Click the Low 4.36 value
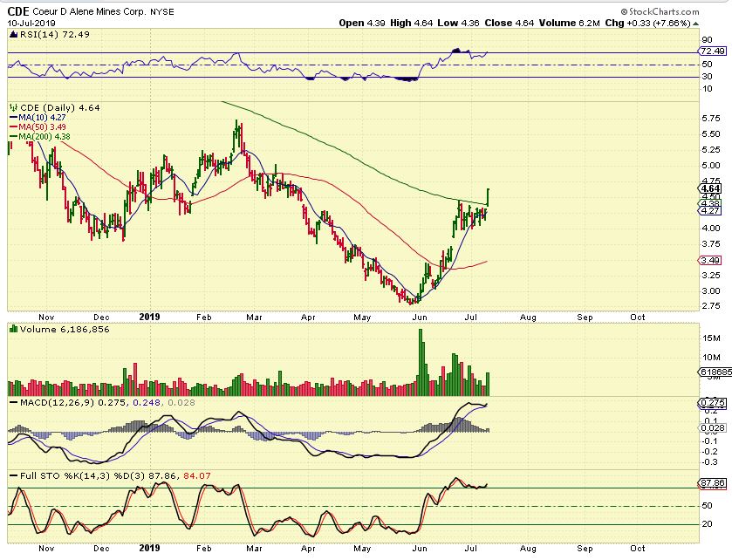 click(458, 23)
